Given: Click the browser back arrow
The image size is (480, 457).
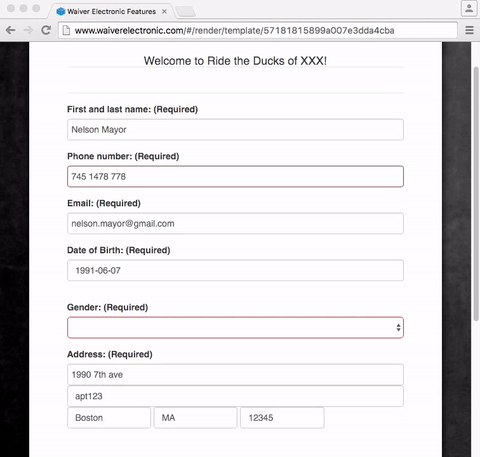Looking at the screenshot, I should click(11, 30).
